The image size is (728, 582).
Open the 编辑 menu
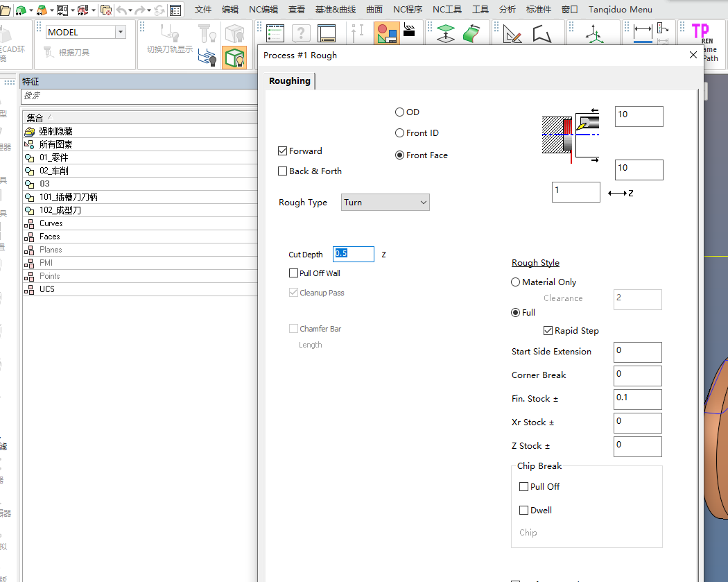229,9
